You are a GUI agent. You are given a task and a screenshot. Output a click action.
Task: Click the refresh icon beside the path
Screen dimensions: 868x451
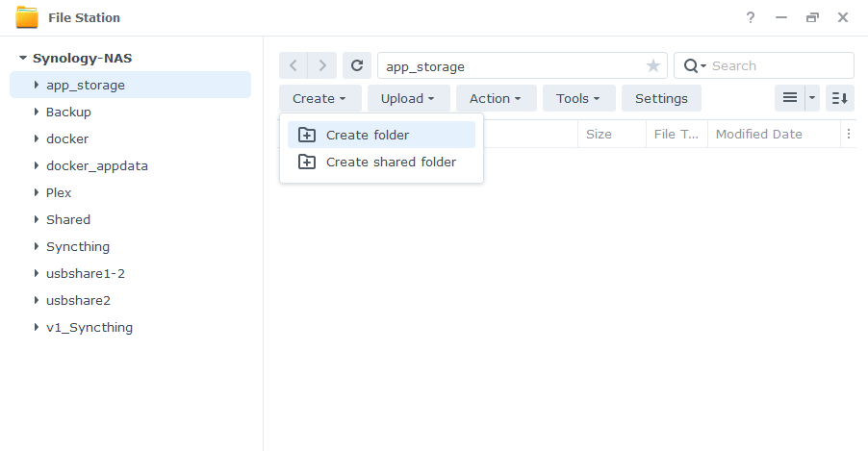(x=357, y=65)
